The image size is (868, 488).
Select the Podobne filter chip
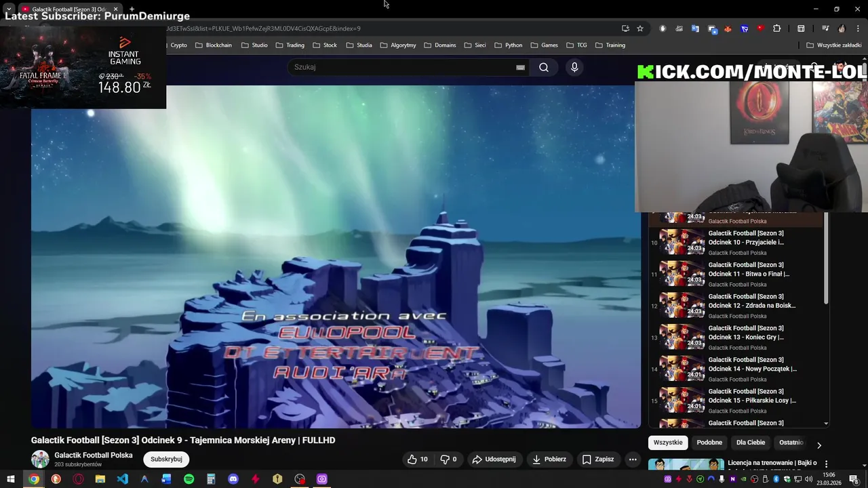(x=709, y=443)
